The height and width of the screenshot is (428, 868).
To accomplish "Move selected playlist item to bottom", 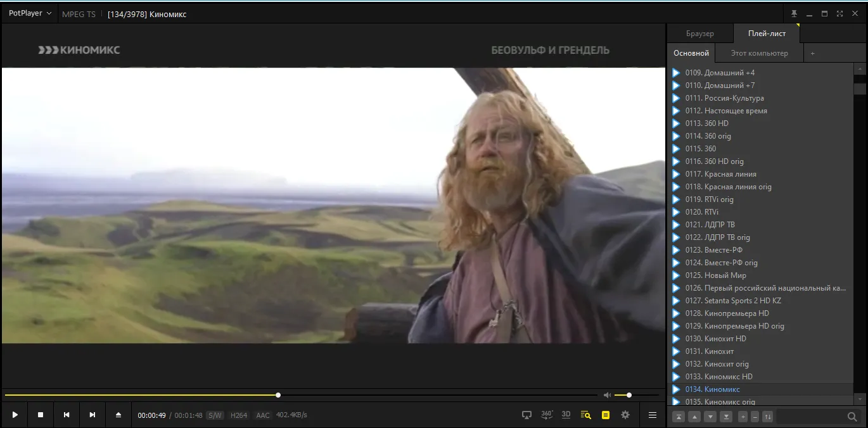I will 726,417.
